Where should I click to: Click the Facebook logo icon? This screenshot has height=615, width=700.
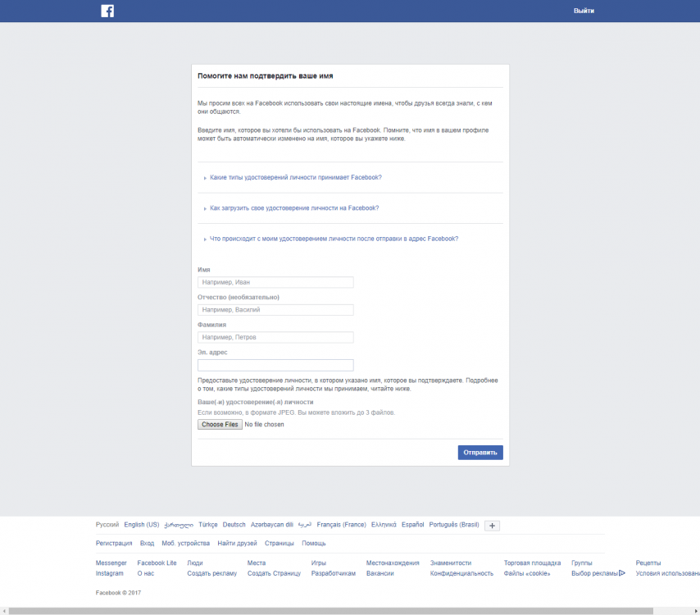click(107, 11)
